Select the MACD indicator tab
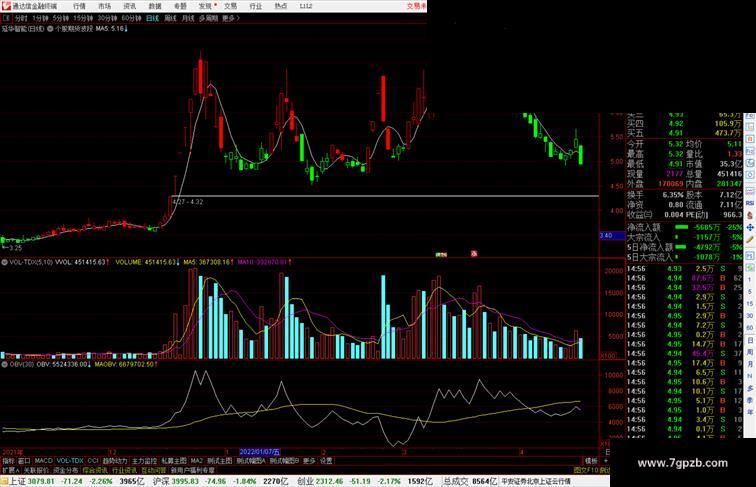Screen dimensions: 756x487 point(43,461)
